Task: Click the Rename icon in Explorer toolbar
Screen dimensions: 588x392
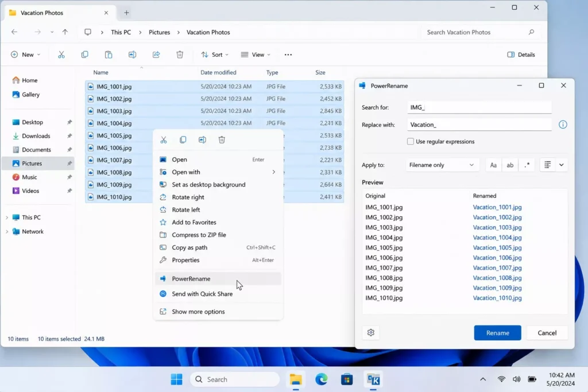Action: coord(133,55)
